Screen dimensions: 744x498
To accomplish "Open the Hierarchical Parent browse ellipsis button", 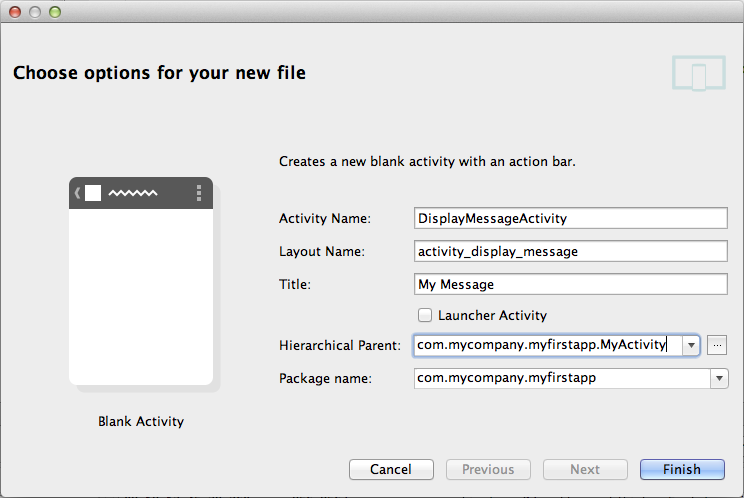I will (x=716, y=345).
